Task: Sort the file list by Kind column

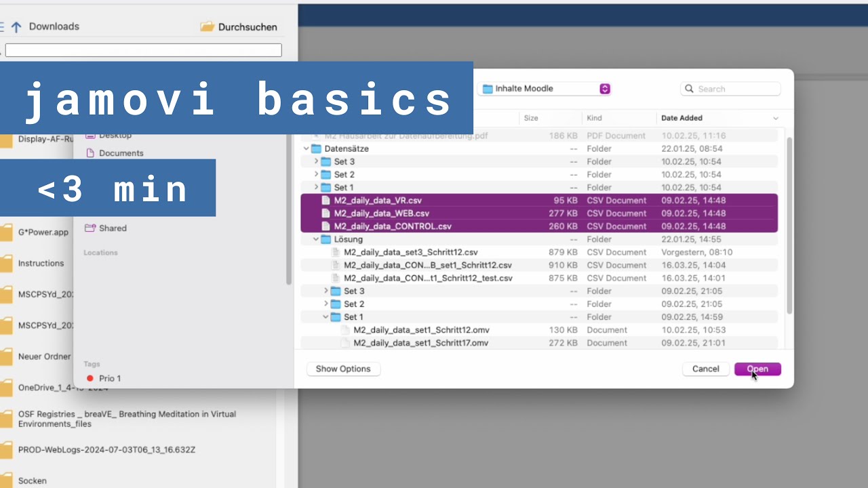Action: point(595,118)
